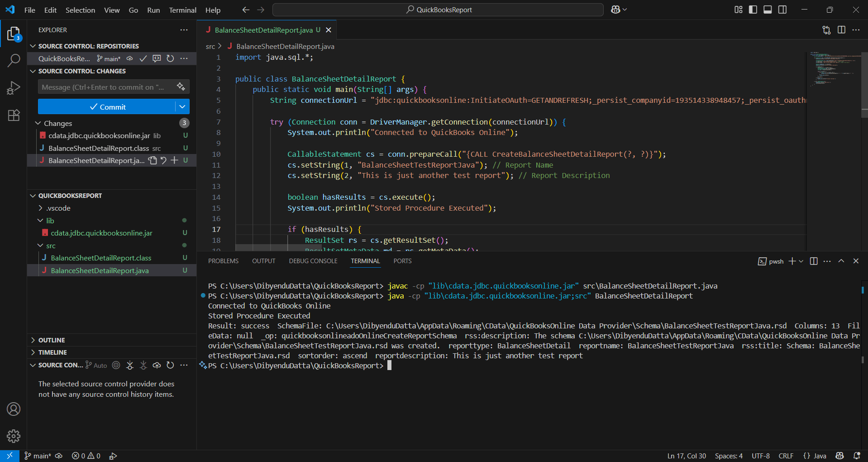
Task: Generate commit message with sparkle icon
Action: click(x=181, y=87)
